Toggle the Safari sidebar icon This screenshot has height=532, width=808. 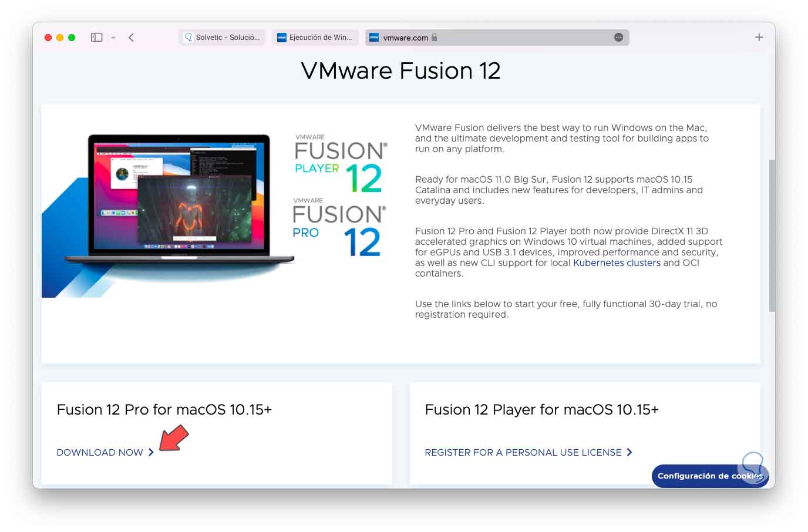tap(97, 37)
